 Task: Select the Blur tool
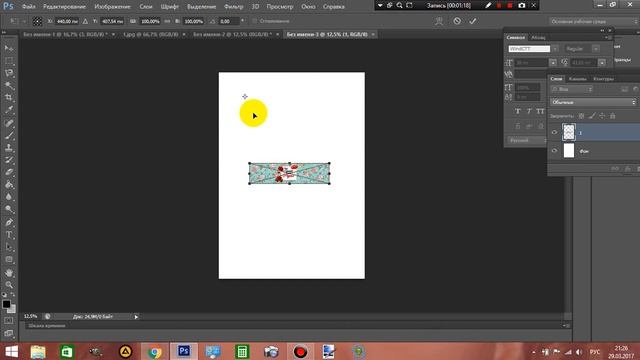[x=9, y=197]
